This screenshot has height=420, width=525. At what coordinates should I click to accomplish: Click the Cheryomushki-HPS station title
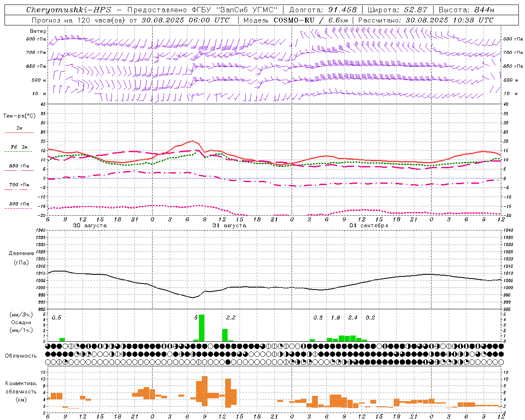(68, 10)
